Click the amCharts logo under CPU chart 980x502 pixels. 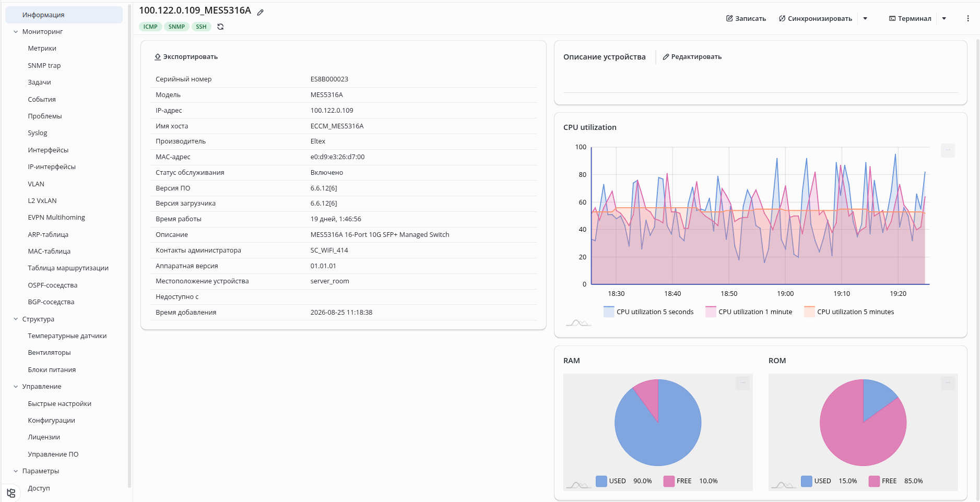(x=578, y=323)
